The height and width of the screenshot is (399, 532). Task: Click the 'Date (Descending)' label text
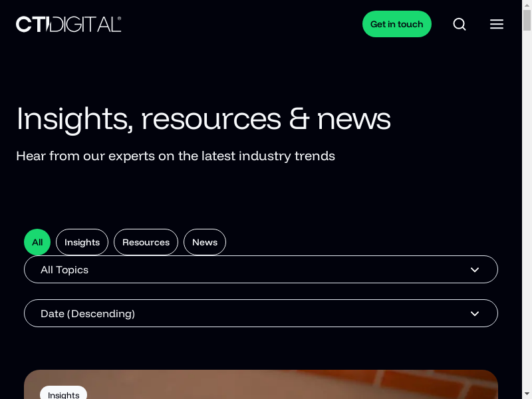coord(88,313)
